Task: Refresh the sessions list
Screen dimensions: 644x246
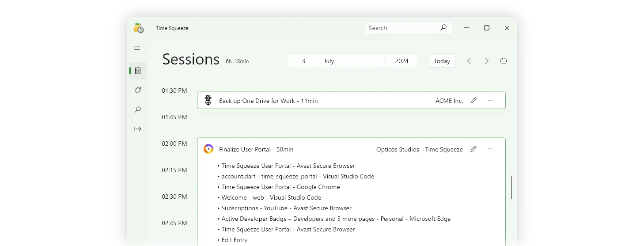Action: point(504,61)
